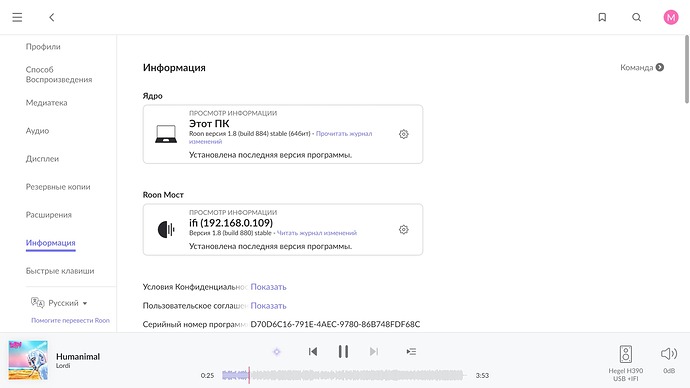Screen dimensions: 690x388
Task: Click the serial number D70D6C16 text
Action: [x=335, y=324]
